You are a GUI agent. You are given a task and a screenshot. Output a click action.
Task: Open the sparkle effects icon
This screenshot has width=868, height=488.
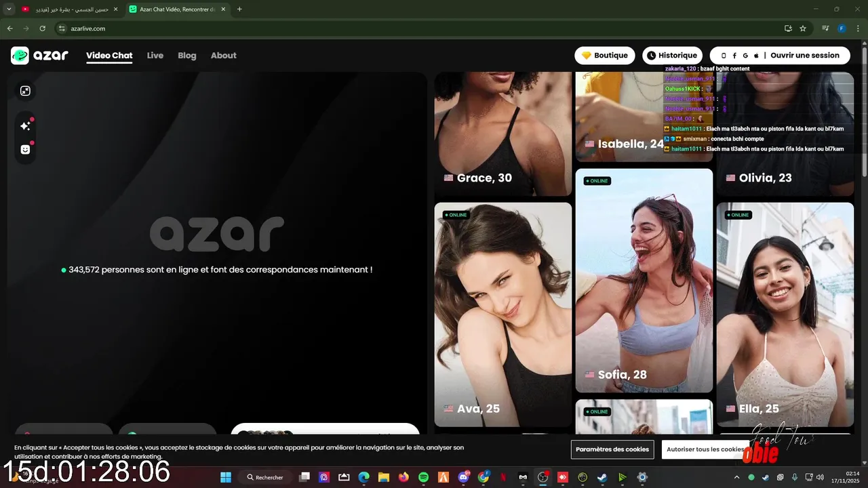(25, 126)
